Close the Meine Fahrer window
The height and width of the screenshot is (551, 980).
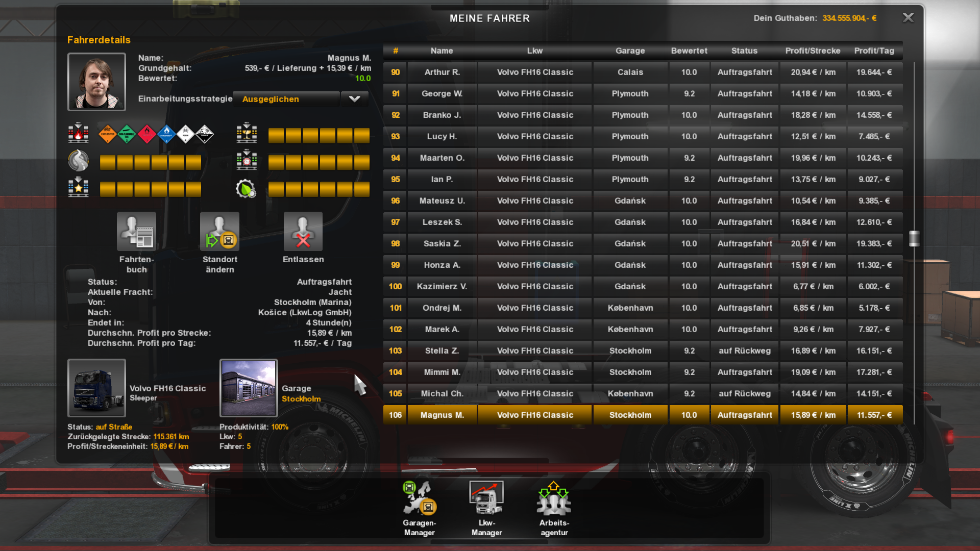908,18
